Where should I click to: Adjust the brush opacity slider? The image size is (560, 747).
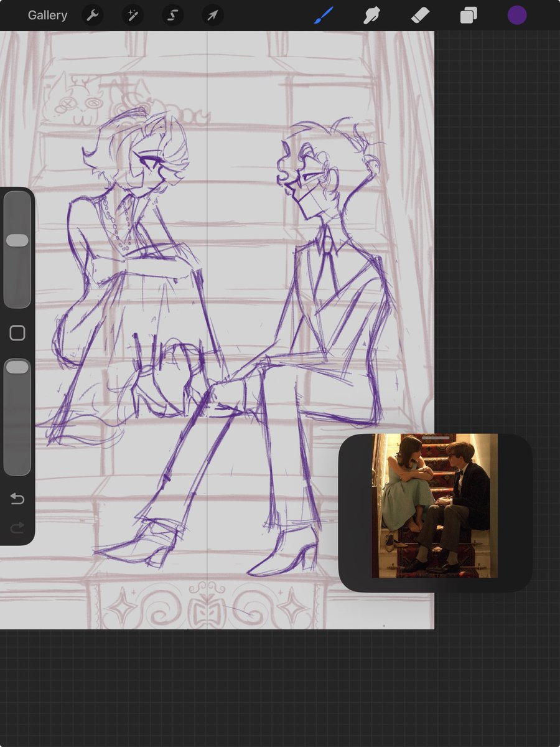point(17,417)
